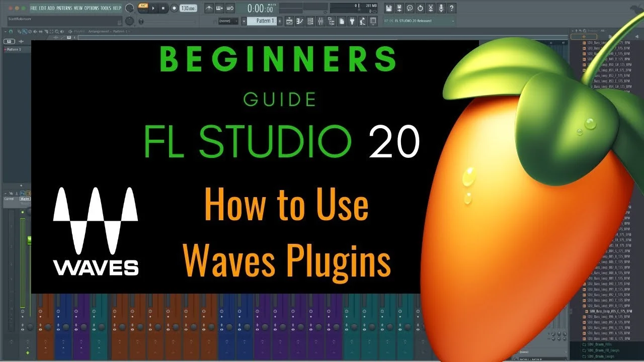Click the microphone recording icon
The width and height of the screenshot is (644, 362).
(441, 7)
